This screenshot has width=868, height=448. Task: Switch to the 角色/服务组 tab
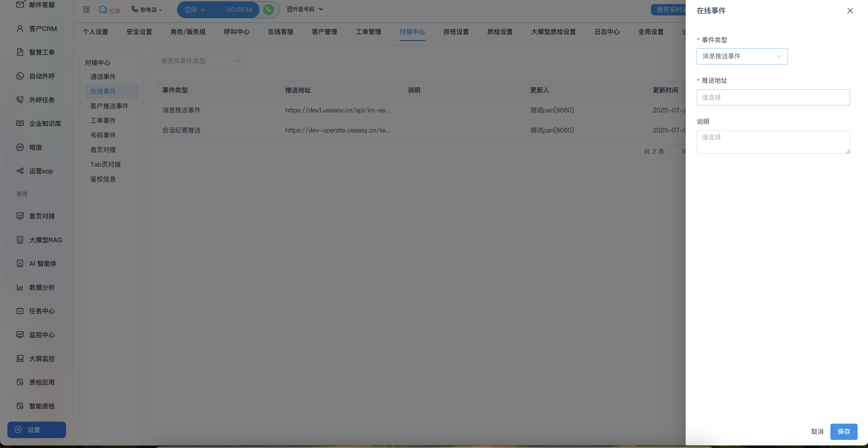[x=188, y=32]
